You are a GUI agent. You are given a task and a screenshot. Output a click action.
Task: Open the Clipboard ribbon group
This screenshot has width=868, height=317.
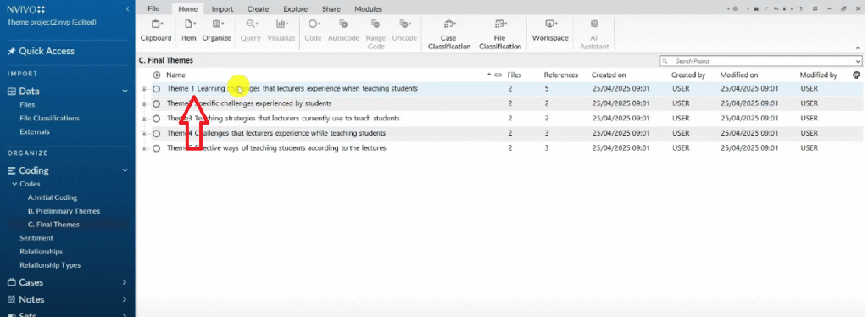[156, 31]
